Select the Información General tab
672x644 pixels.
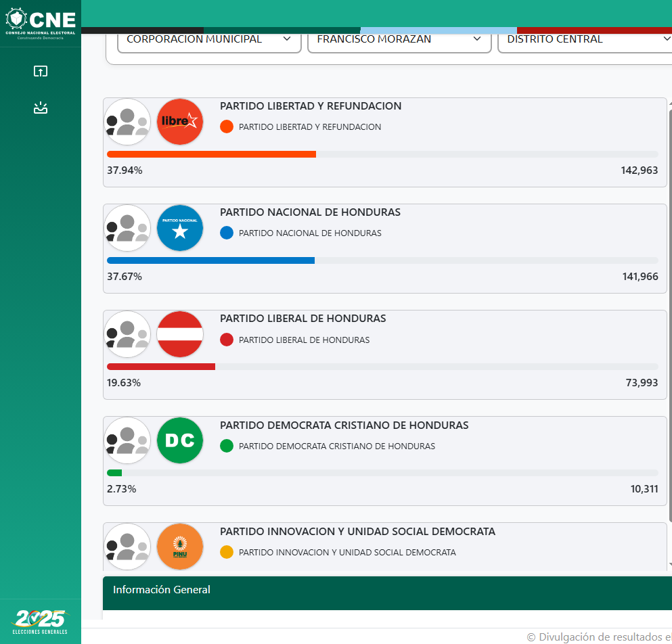pyautogui.click(x=162, y=590)
